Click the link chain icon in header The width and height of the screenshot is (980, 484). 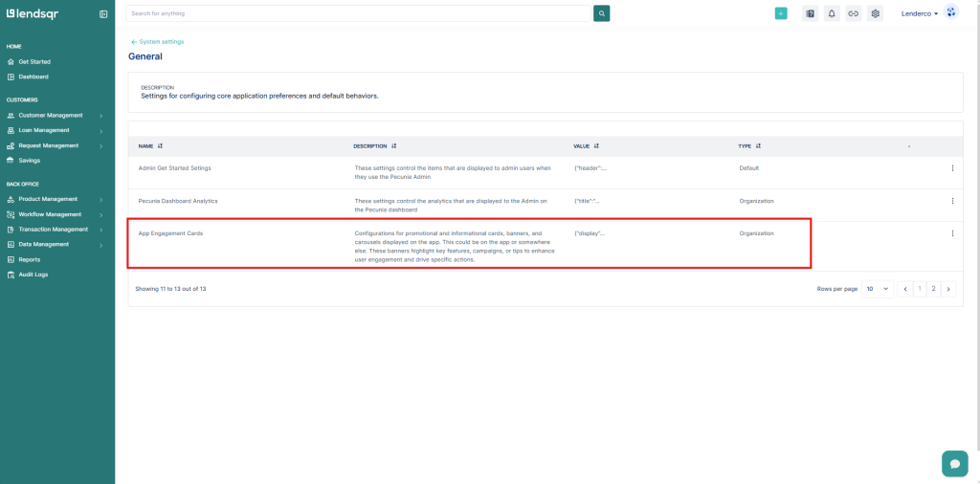[x=853, y=13]
